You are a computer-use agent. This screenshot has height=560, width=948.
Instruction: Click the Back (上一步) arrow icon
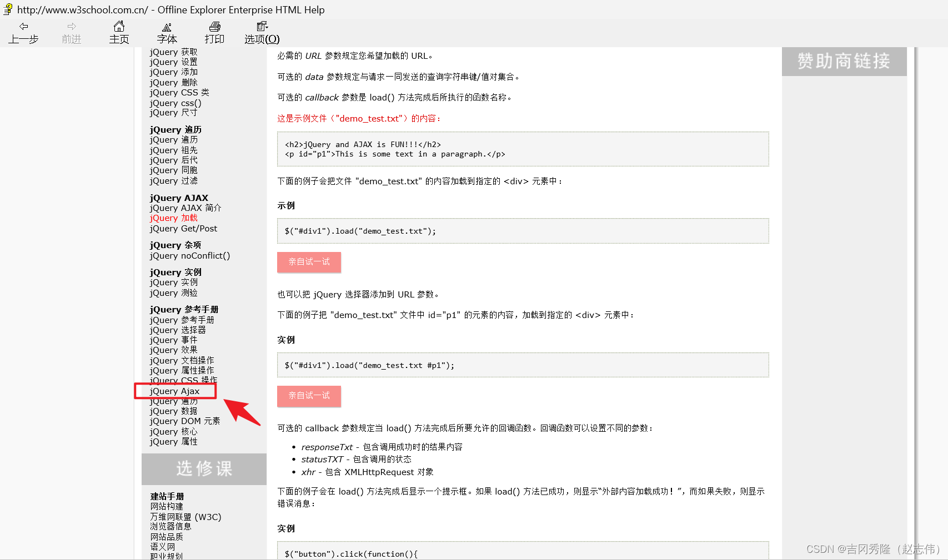(x=23, y=26)
